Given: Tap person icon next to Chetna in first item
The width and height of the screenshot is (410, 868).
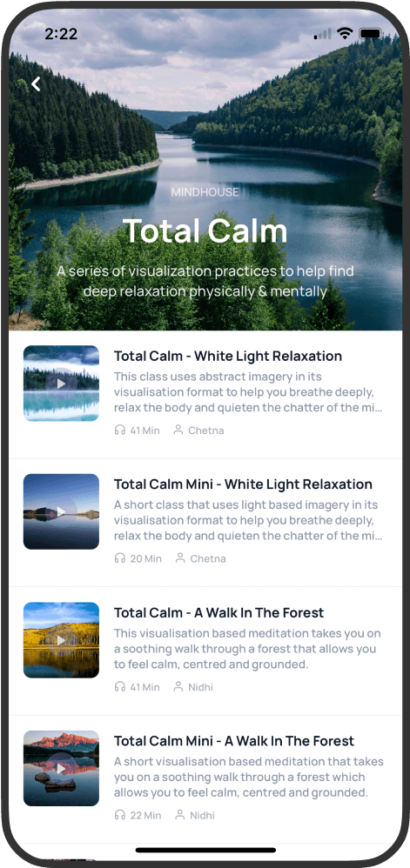Looking at the screenshot, I should 178,430.
